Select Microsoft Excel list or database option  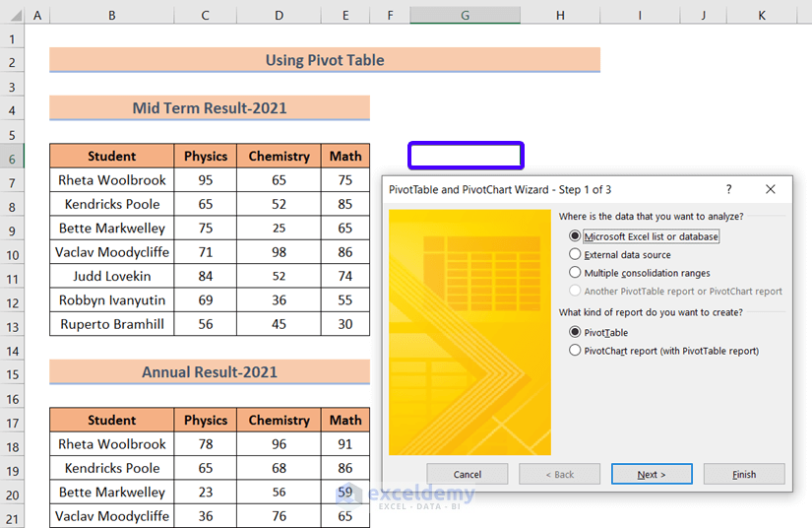[x=576, y=236]
